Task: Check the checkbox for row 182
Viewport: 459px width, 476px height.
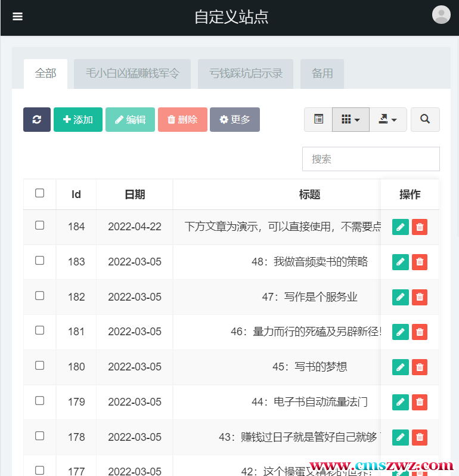Action: [39, 296]
